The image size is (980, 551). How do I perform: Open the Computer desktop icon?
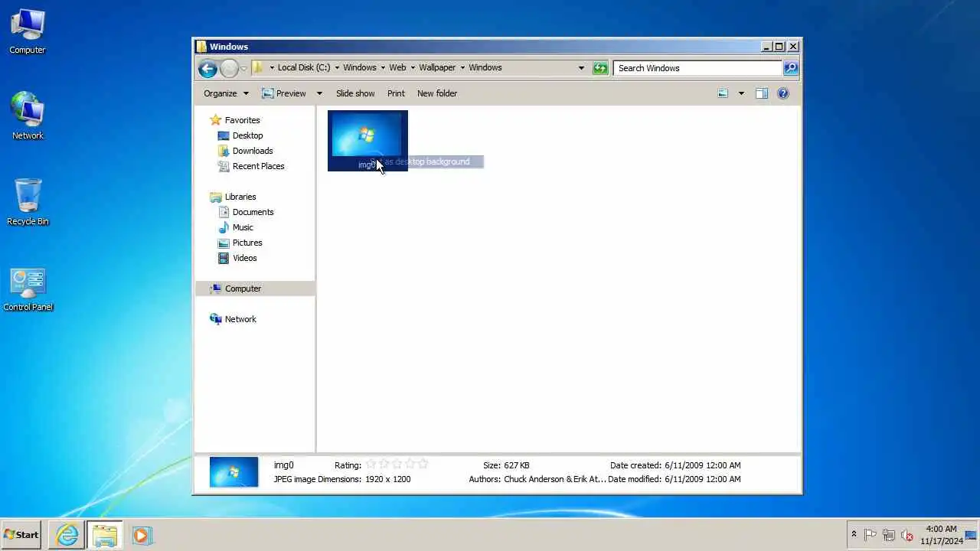point(28,31)
